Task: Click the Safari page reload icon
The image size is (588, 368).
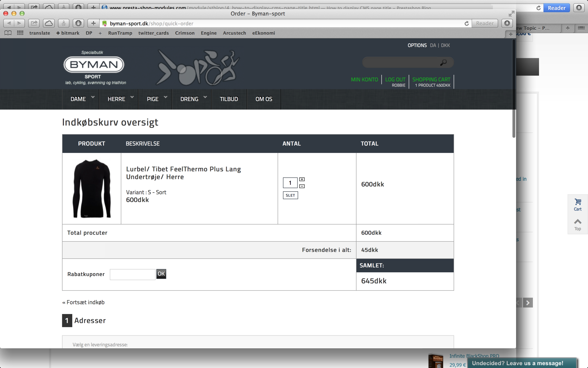Action: coord(466,23)
